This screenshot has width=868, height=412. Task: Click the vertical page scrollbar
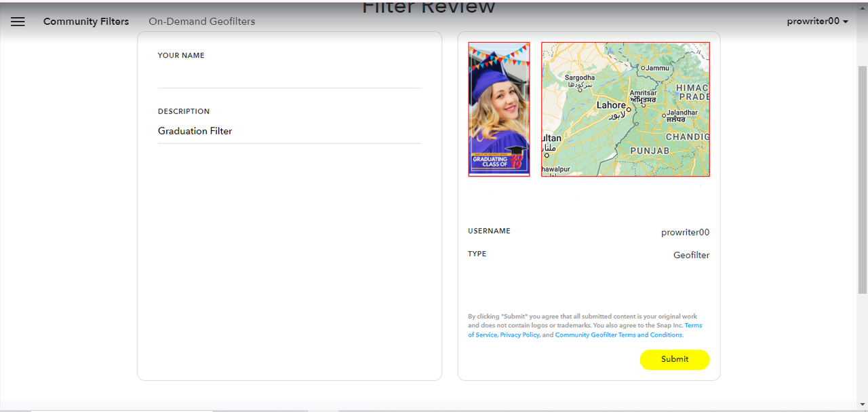[863, 180]
